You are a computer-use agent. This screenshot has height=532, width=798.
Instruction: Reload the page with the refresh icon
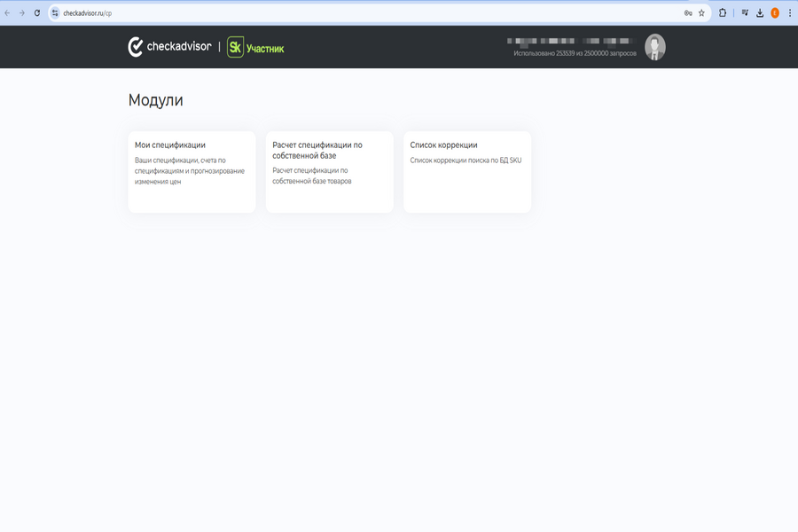pos(37,13)
